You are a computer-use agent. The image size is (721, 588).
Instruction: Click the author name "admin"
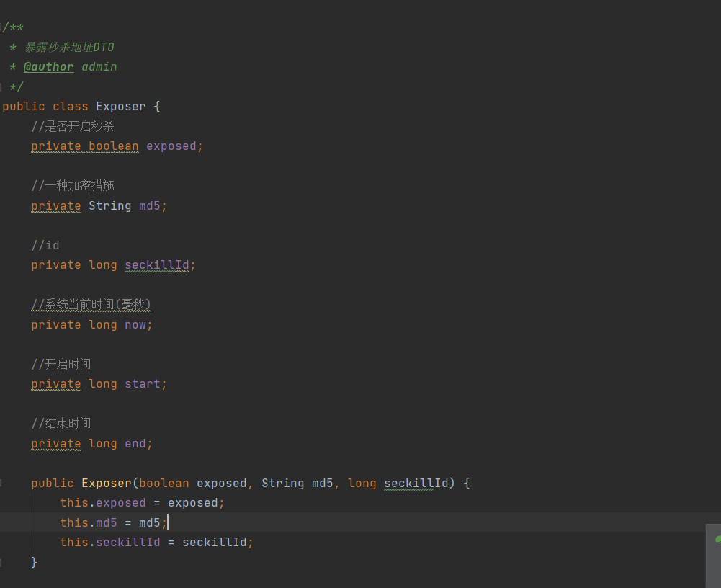point(99,67)
